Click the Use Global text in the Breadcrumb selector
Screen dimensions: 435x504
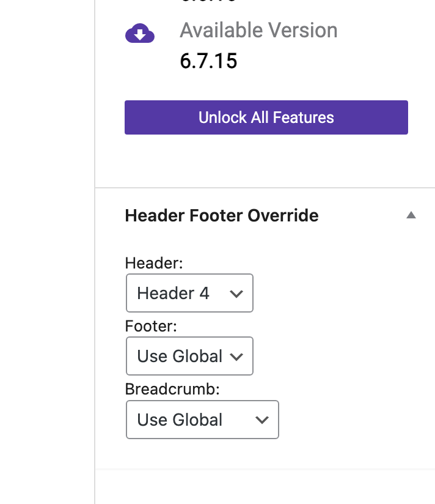[180, 420]
